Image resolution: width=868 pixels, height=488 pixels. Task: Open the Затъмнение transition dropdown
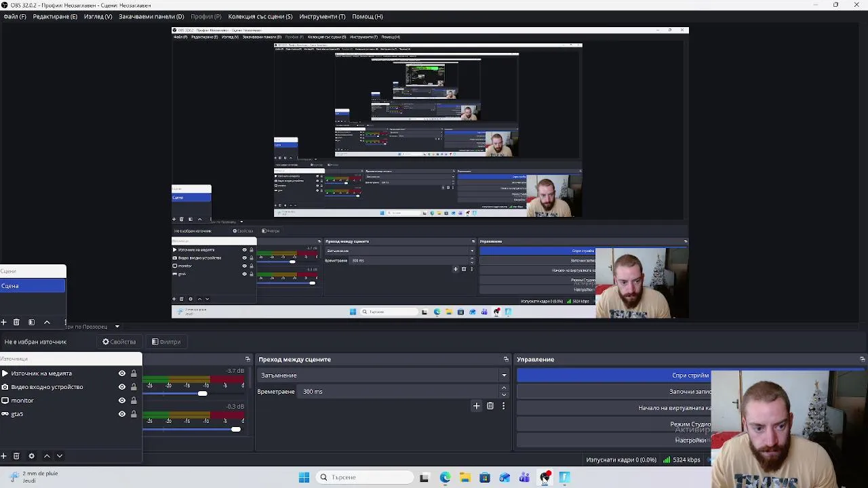click(383, 375)
